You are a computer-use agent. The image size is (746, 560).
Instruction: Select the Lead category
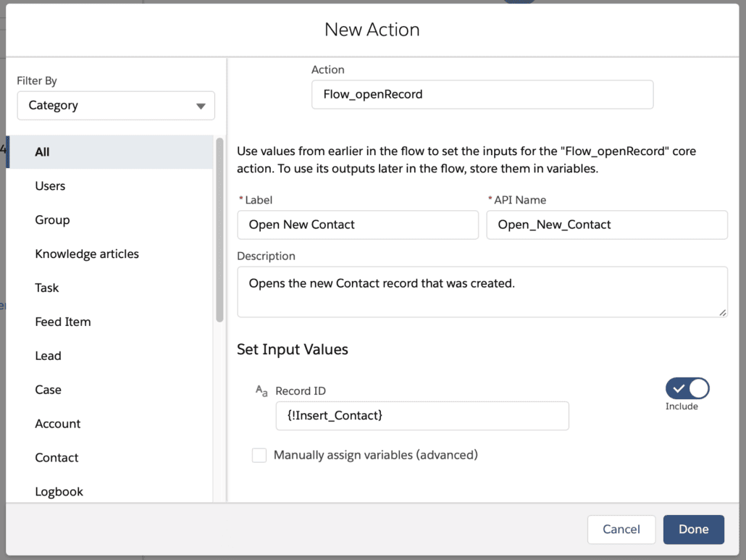point(110,356)
